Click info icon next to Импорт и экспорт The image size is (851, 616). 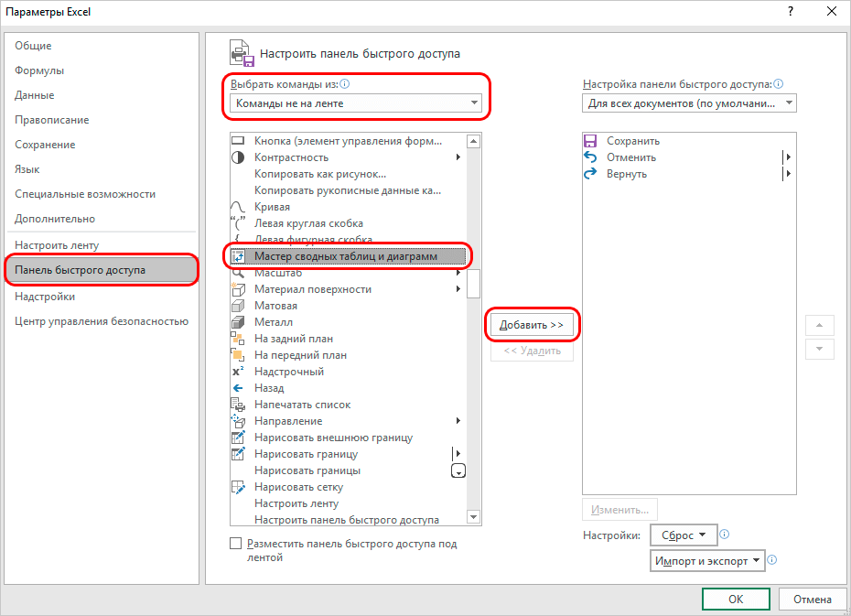772,560
